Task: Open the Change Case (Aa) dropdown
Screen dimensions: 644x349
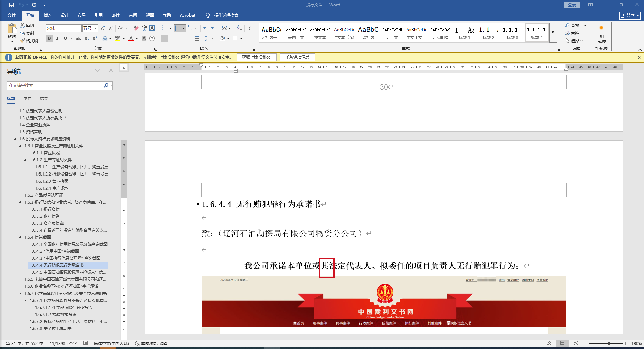Action: 123,28
